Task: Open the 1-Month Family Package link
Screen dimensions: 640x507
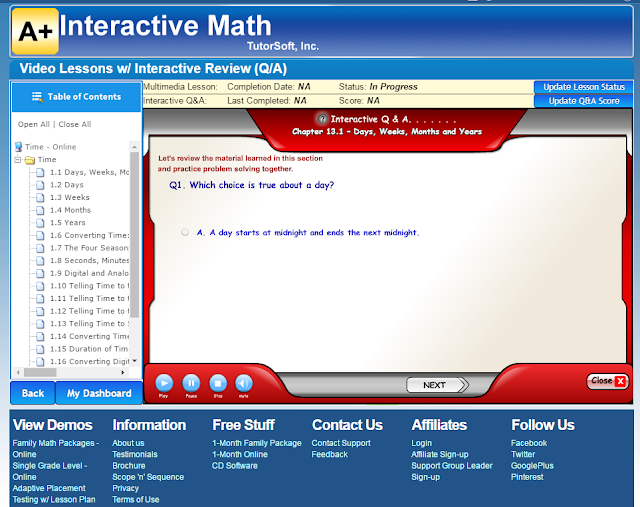Action: point(257,443)
